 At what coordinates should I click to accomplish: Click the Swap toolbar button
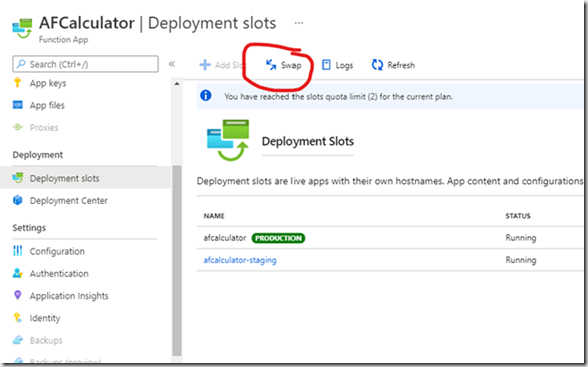(284, 65)
